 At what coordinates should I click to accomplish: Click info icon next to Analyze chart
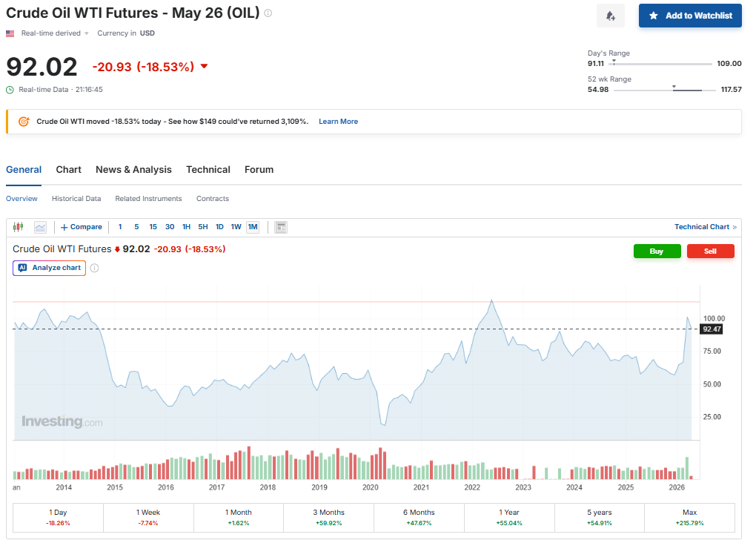tap(95, 268)
